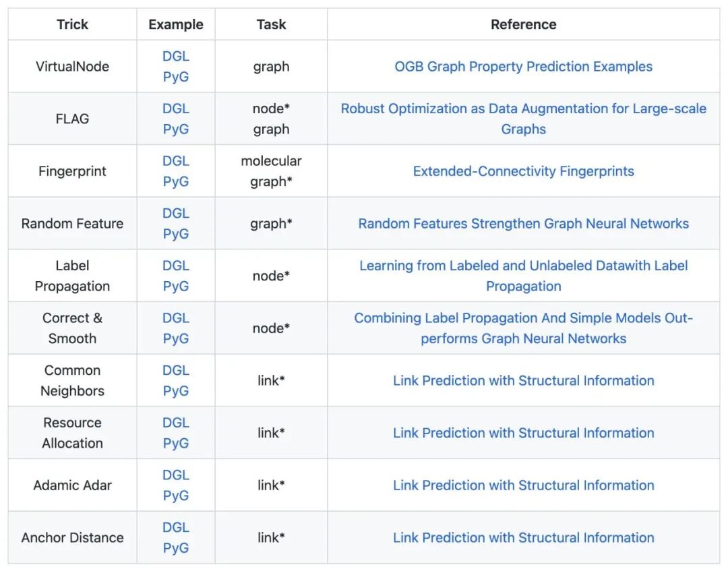The width and height of the screenshot is (728, 569).
Task: Open Adamic Adar Link Prediction reference
Action: [x=523, y=485]
